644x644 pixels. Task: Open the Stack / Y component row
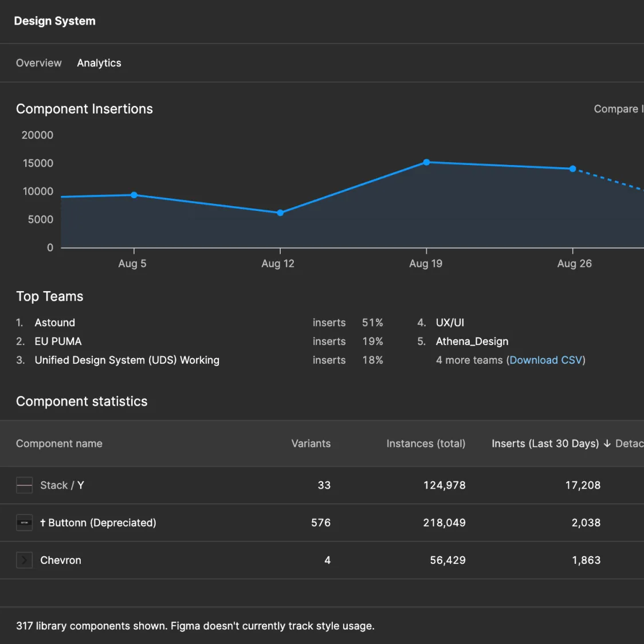[62, 485]
